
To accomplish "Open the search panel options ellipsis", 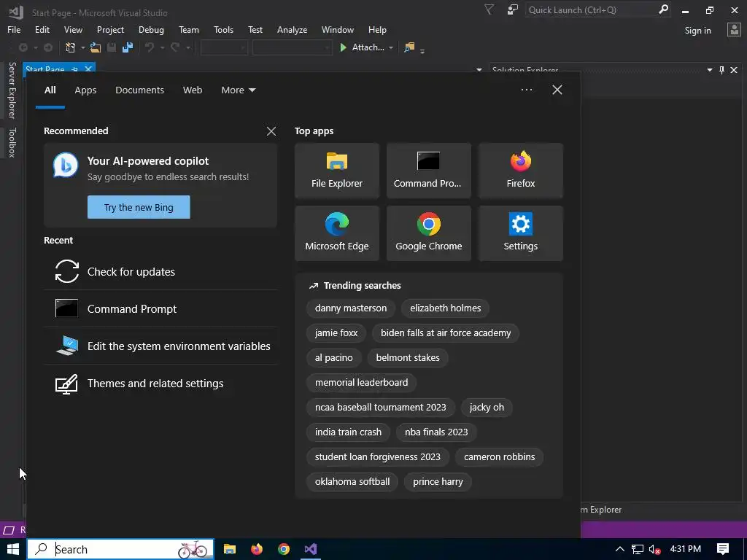I will (527, 90).
